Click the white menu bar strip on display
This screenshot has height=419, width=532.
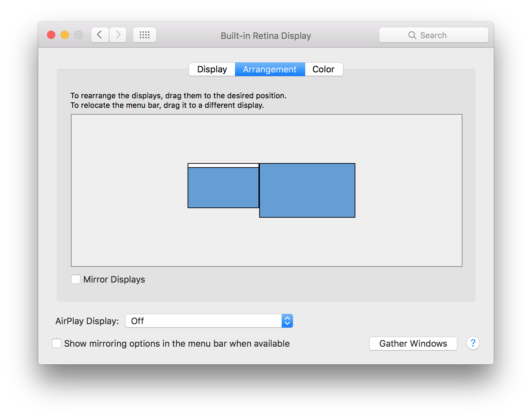223,165
